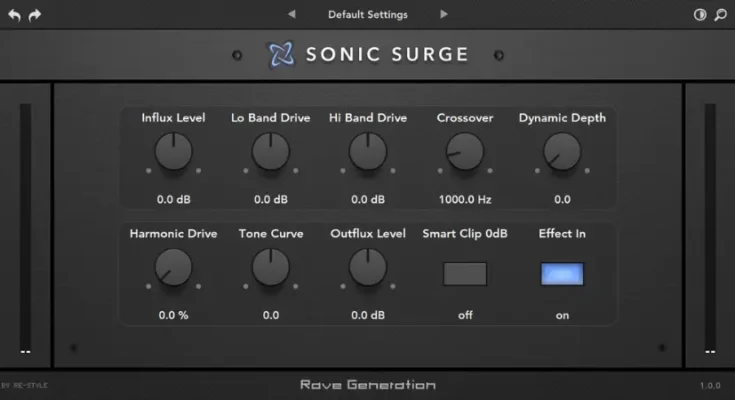Image resolution: width=735 pixels, height=400 pixels.
Task: Click the Tone Curve knob
Action: coord(270,267)
